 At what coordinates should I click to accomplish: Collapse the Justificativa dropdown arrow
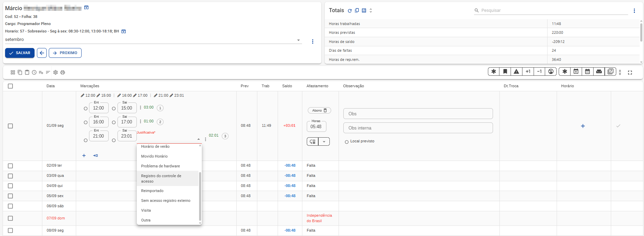click(198, 139)
